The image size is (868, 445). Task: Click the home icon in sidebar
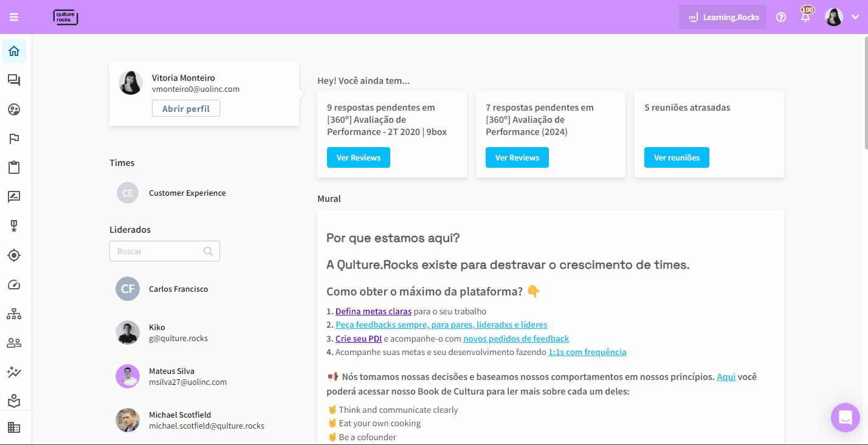click(14, 51)
